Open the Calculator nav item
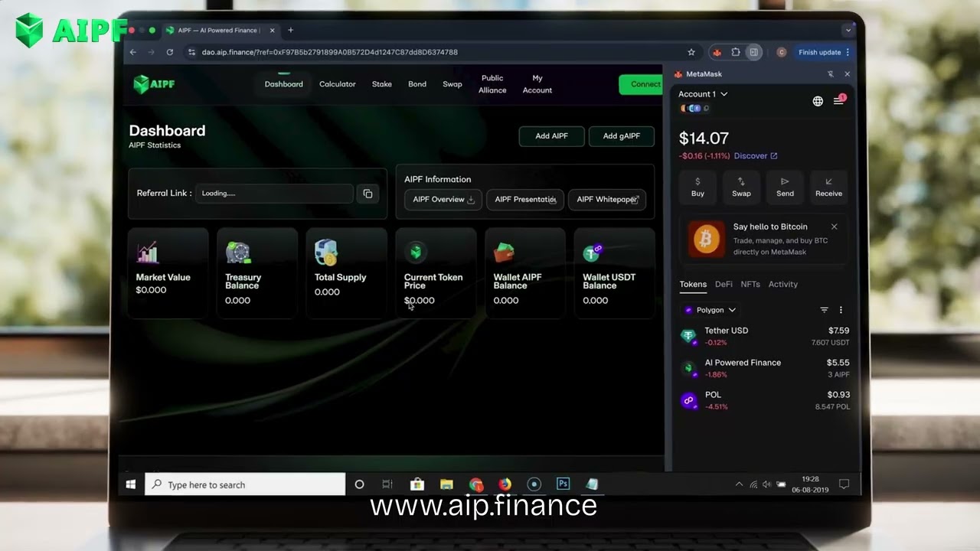This screenshot has height=551, width=980. click(x=338, y=84)
